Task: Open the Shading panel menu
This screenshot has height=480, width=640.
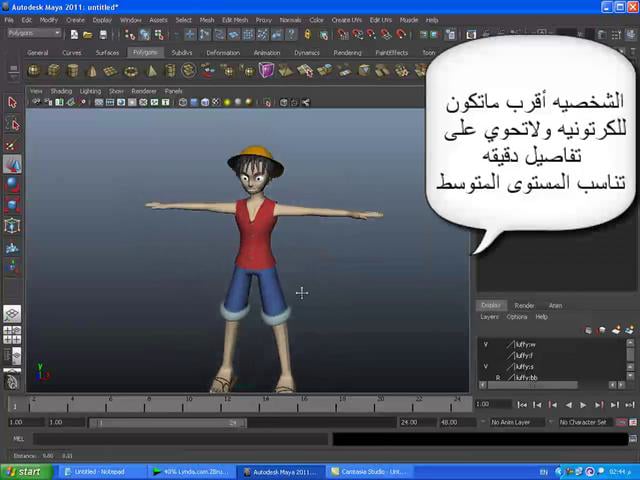Action: pos(61,91)
